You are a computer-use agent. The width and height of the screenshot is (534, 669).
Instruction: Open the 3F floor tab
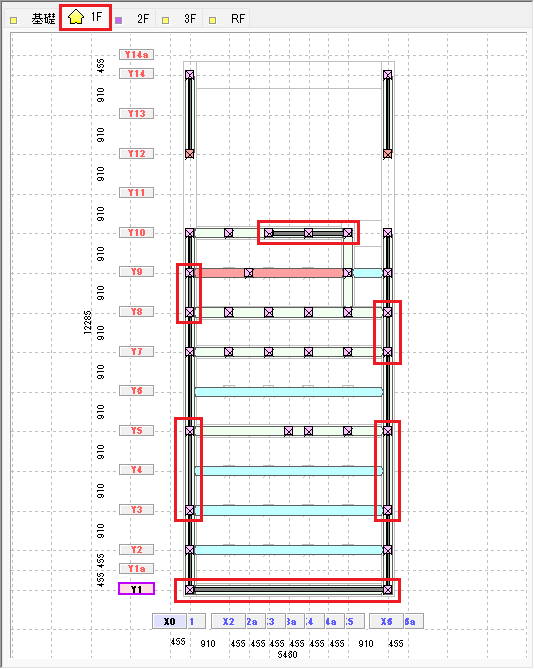(x=180, y=19)
